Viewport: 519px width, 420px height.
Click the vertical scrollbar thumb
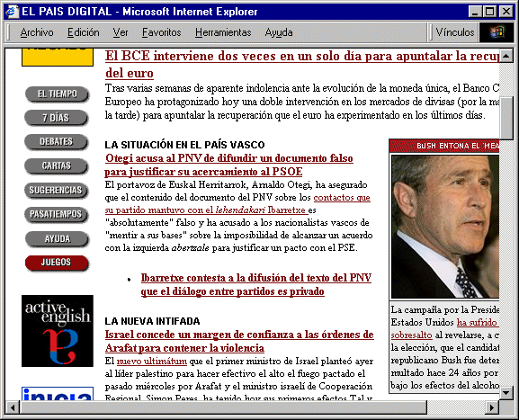[506, 119]
